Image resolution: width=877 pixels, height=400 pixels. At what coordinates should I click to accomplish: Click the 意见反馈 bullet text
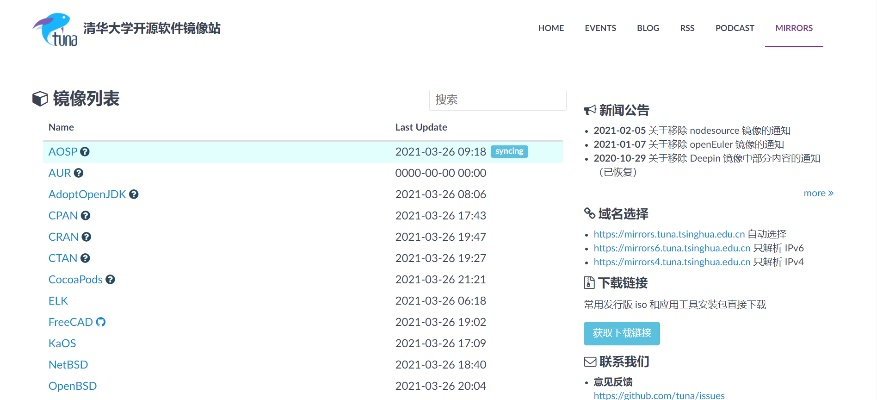point(612,382)
